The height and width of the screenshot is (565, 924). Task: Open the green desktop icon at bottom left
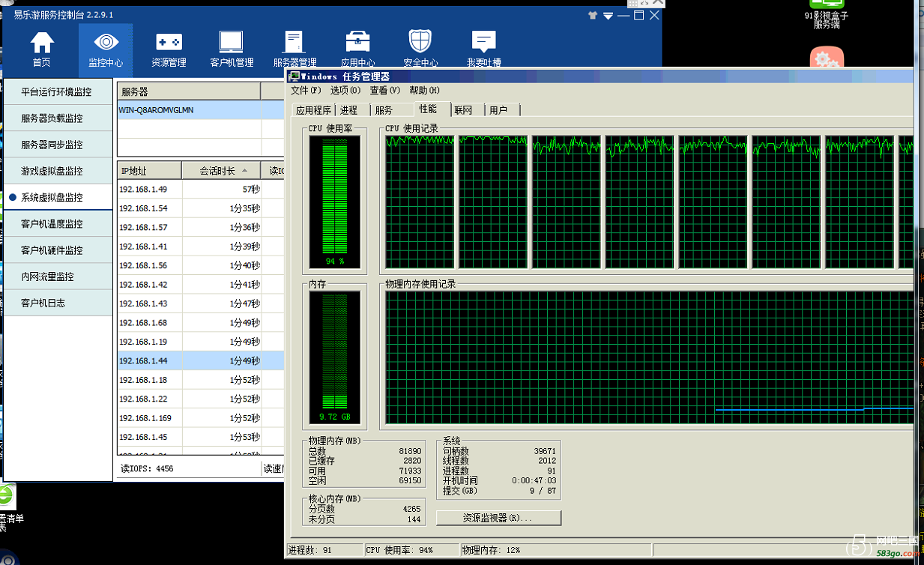tap(6, 497)
